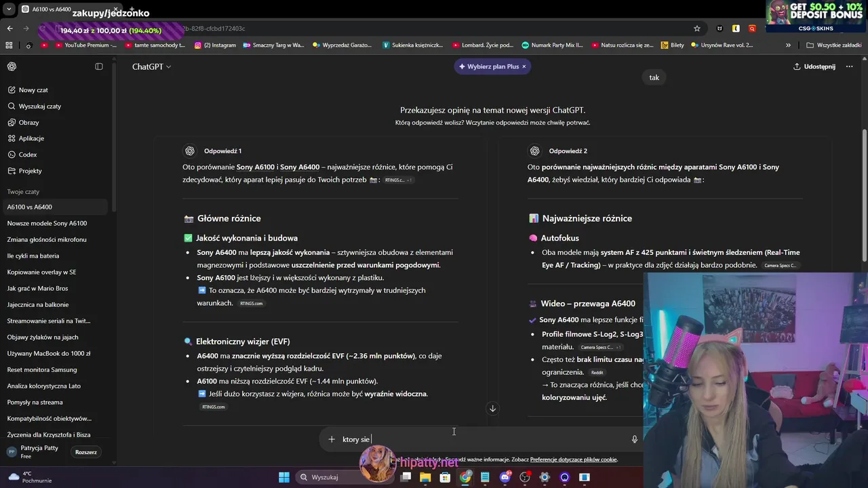Open the Pomysły na streama chat
The width and height of the screenshot is (868, 488).
click(54, 402)
